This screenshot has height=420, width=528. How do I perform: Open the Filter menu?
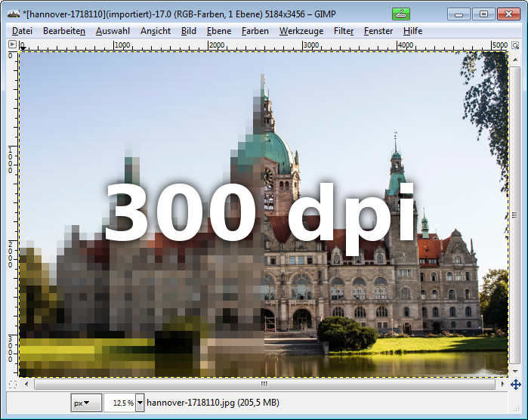tap(344, 31)
